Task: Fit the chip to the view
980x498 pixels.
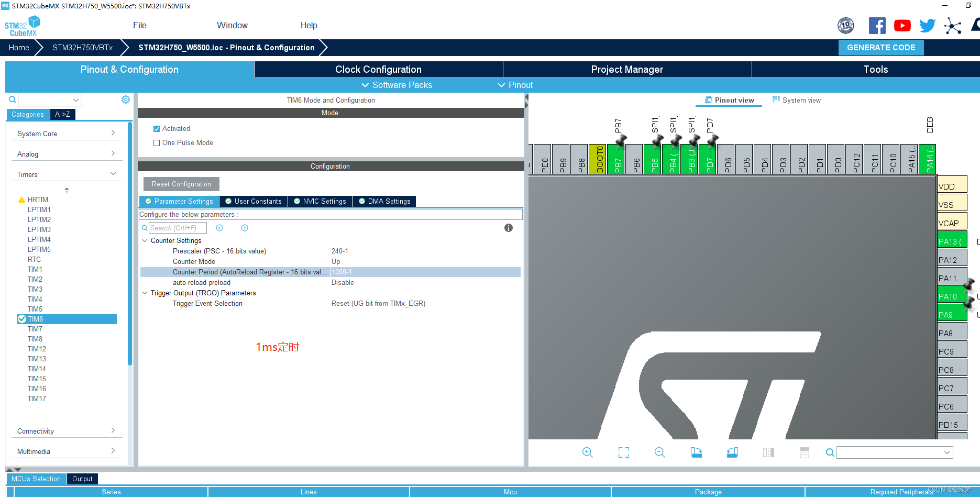Action: [624, 452]
